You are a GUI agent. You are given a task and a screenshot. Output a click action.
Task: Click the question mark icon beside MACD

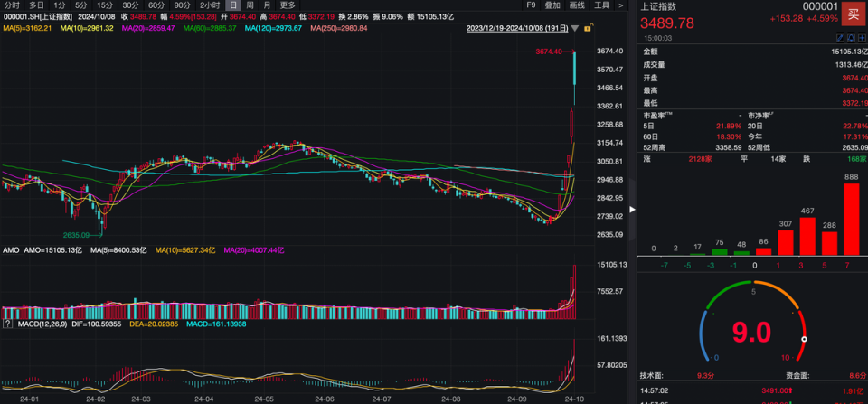coord(9,324)
